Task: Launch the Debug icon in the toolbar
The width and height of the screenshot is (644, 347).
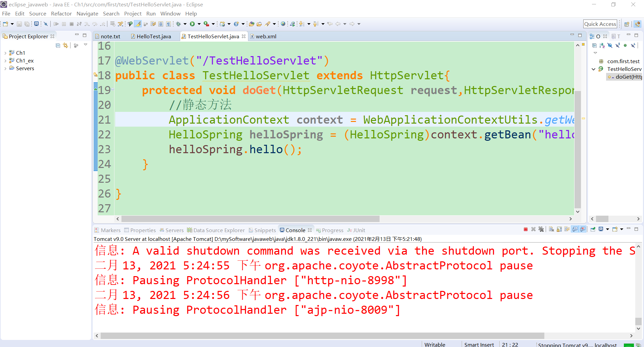Action: 179,24
